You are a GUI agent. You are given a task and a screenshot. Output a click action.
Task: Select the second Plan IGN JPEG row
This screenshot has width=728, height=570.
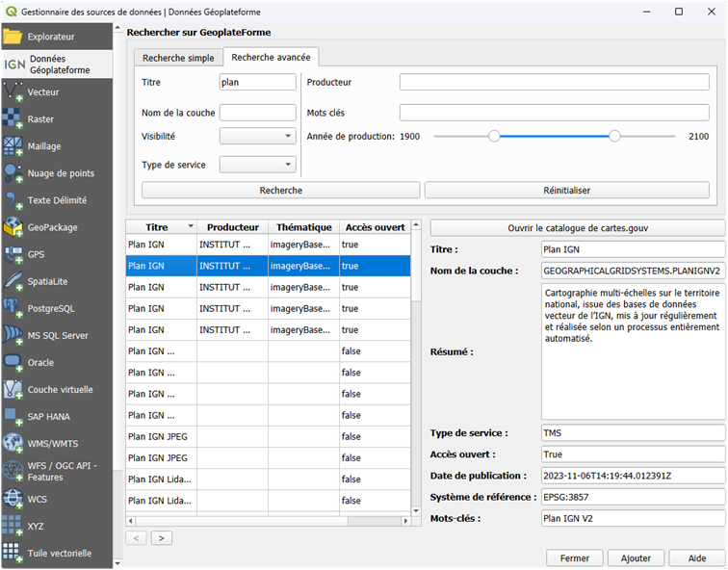point(268,457)
